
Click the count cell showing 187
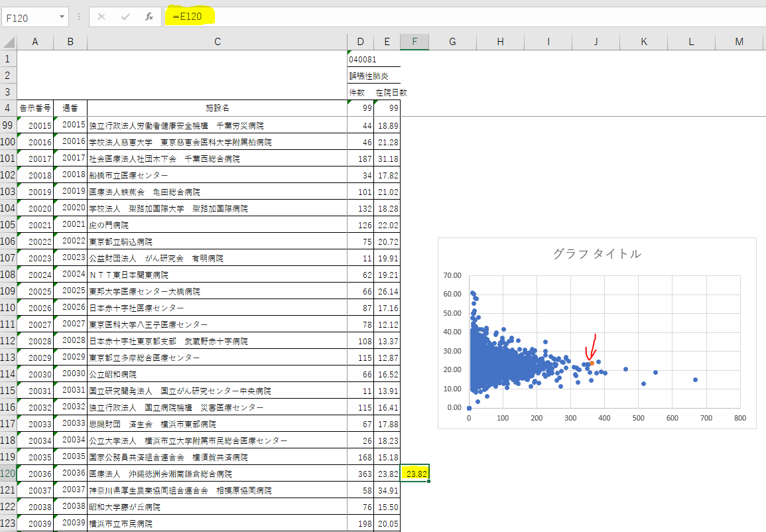coord(361,159)
